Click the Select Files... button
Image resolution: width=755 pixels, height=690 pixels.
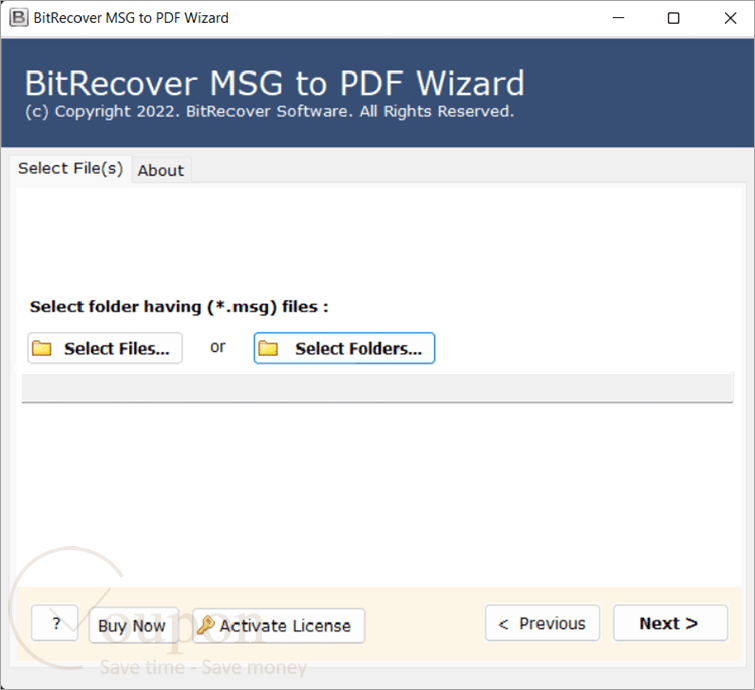[105, 348]
